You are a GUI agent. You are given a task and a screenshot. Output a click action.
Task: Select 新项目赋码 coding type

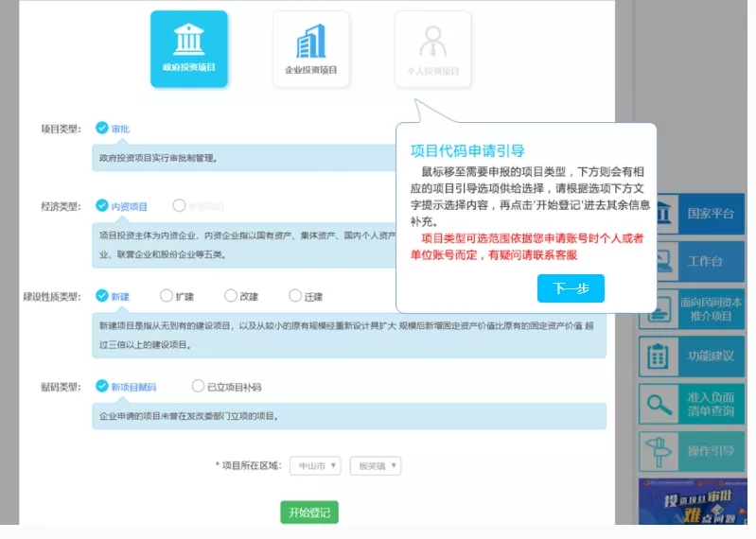pos(125,387)
